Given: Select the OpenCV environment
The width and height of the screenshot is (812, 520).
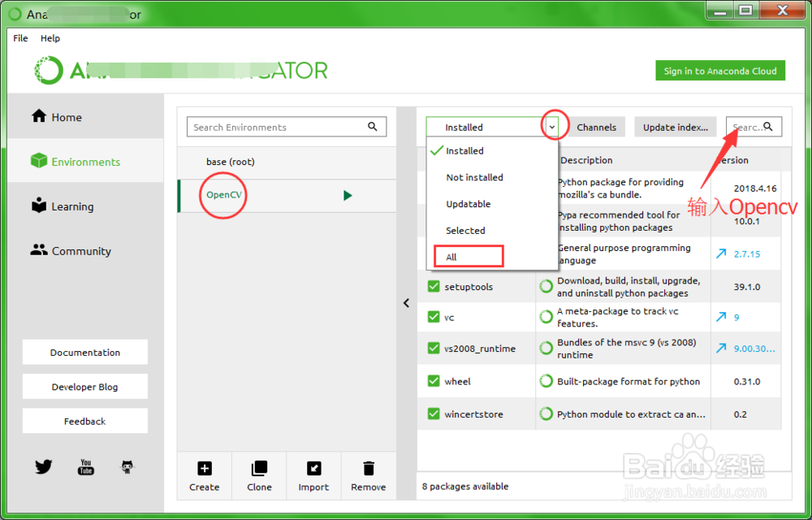Looking at the screenshot, I should (287, 195).
